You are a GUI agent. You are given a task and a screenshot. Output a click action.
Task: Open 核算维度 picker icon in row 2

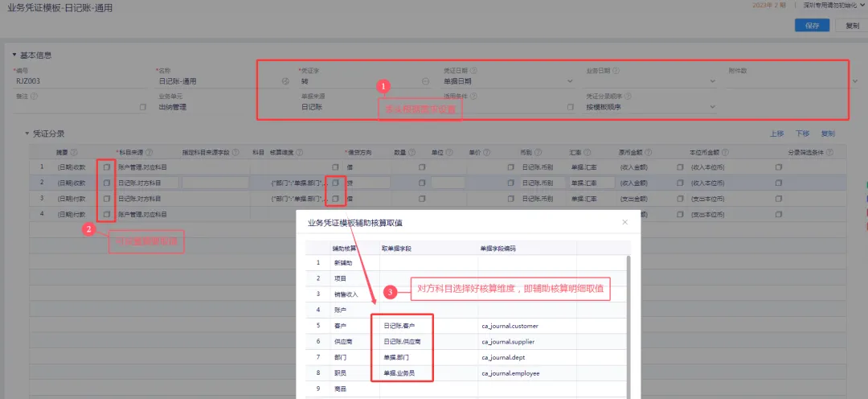(335, 183)
